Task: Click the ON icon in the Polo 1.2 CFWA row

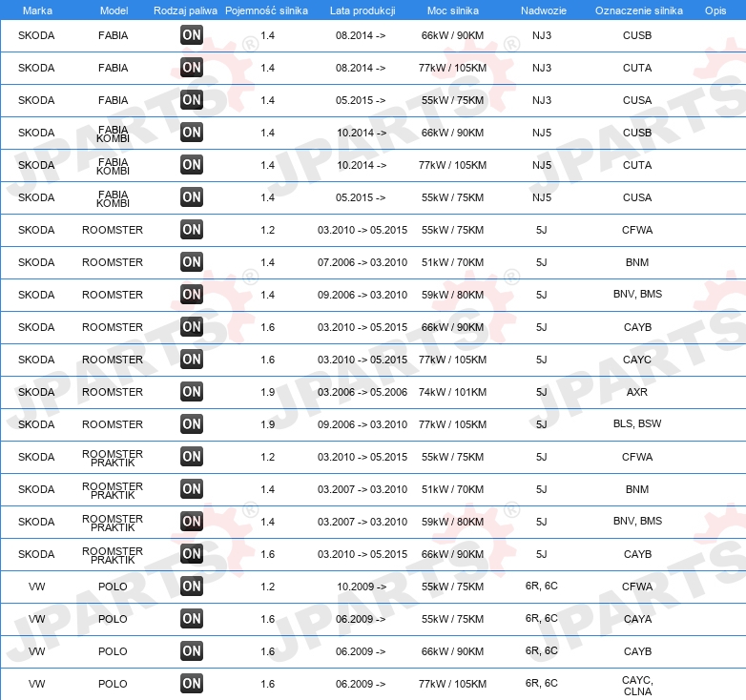Action: (192, 586)
